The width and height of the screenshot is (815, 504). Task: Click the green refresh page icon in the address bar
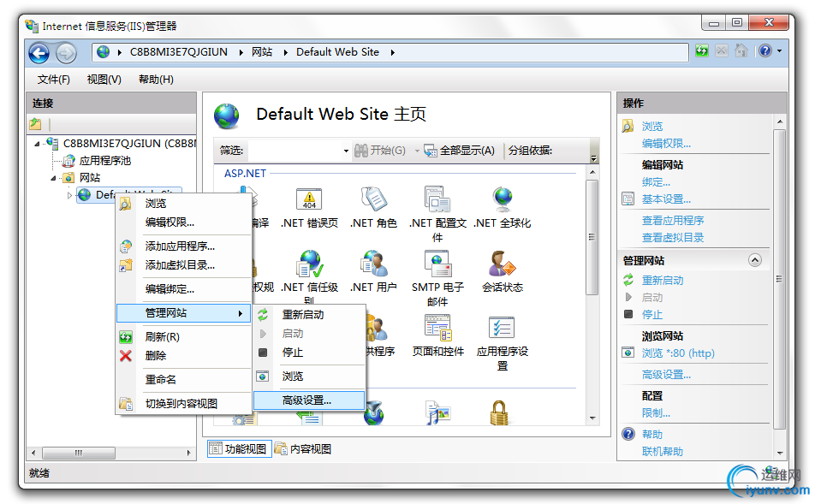(x=702, y=51)
